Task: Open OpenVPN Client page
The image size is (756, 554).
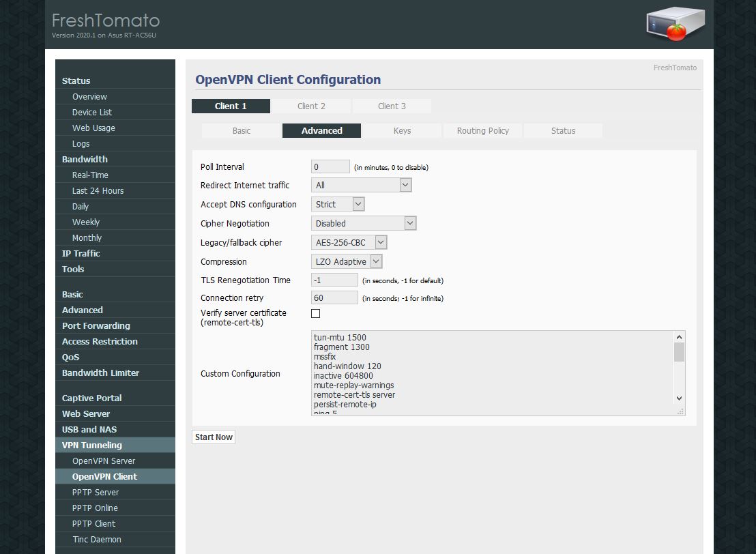Action: pyautogui.click(x=115, y=476)
